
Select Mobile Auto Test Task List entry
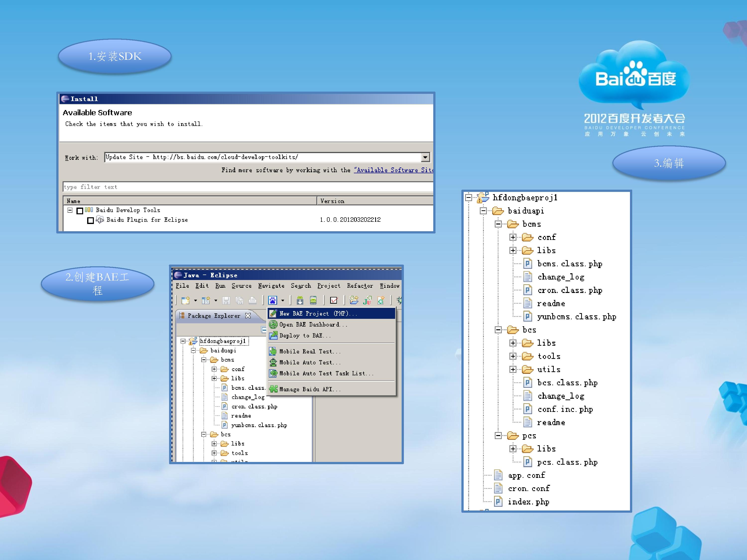pyautogui.click(x=331, y=373)
